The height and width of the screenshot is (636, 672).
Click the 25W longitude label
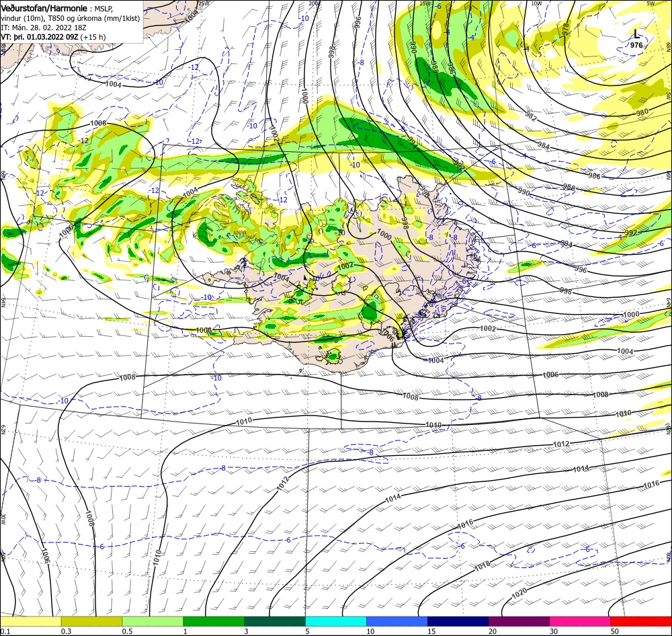pyautogui.click(x=204, y=3)
